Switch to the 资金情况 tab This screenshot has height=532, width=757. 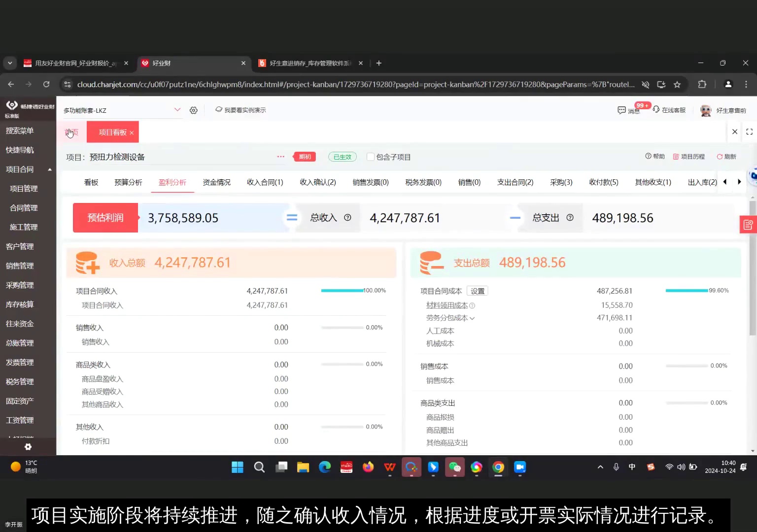tap(216, 182)
